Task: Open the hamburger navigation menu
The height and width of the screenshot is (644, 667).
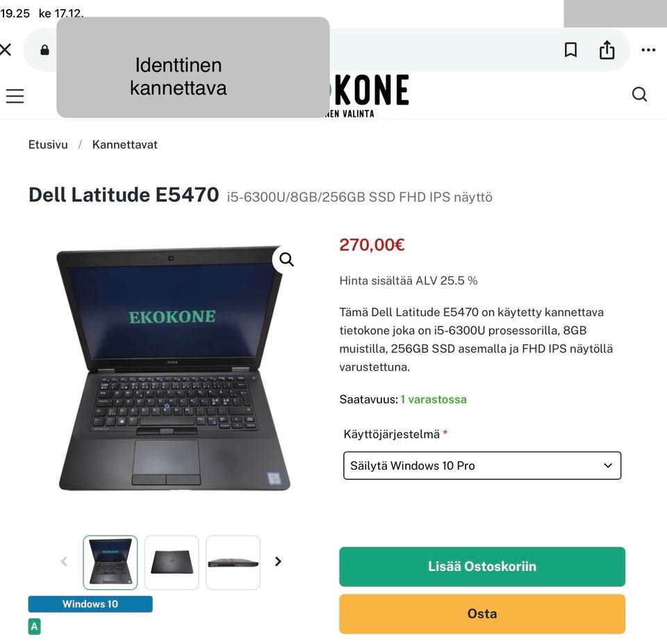Action: pos(15,96)
